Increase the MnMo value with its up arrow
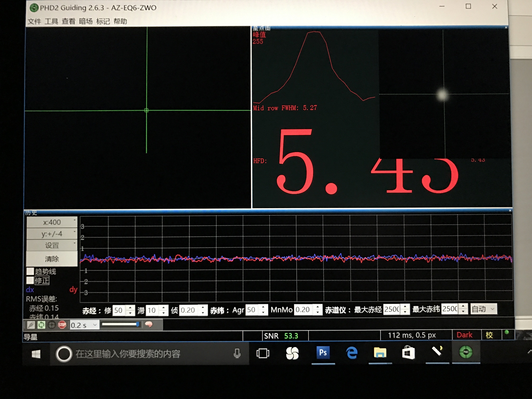532x399 pixels. [318, 307]
